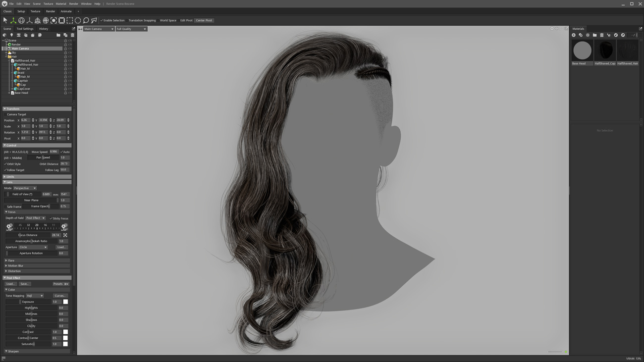Select the Base Head row in scene tree

pyautogui.click(x=21, y=93)
